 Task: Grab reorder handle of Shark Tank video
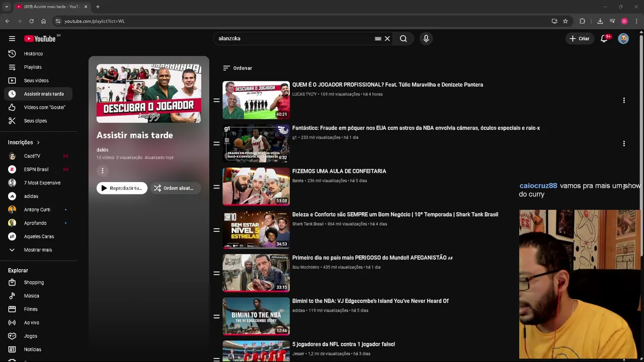click(216, 230)
